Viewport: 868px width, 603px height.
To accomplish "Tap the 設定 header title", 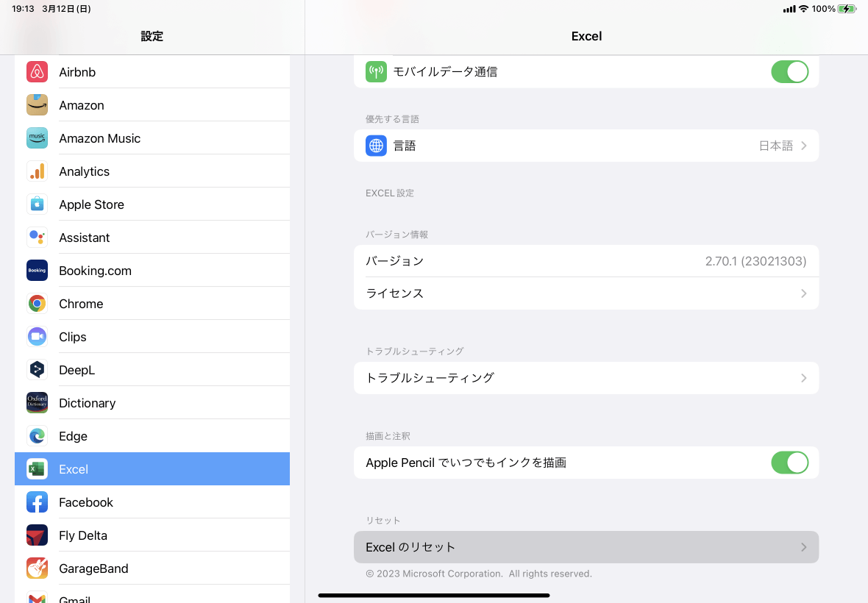I will pos(152,37).
